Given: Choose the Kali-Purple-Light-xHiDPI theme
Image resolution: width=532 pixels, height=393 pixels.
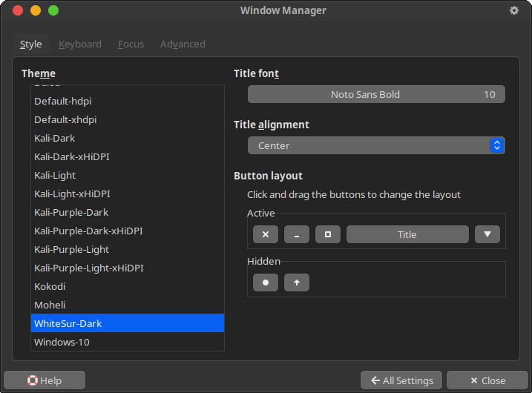Looking at the screenshot, I should pos(128,268).
